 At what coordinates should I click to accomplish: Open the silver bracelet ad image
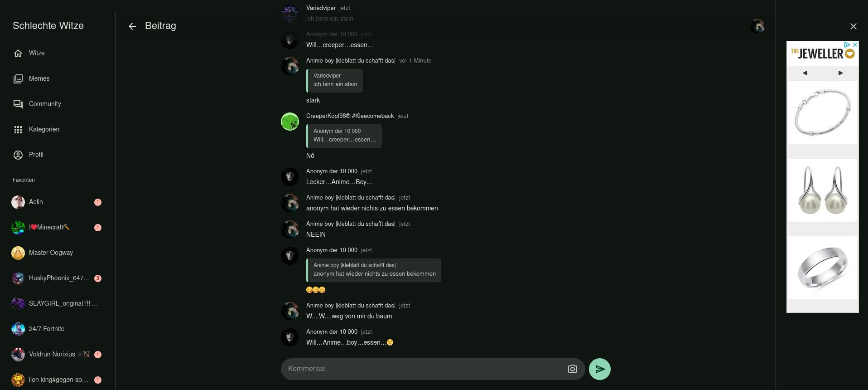tap(822, 112)
